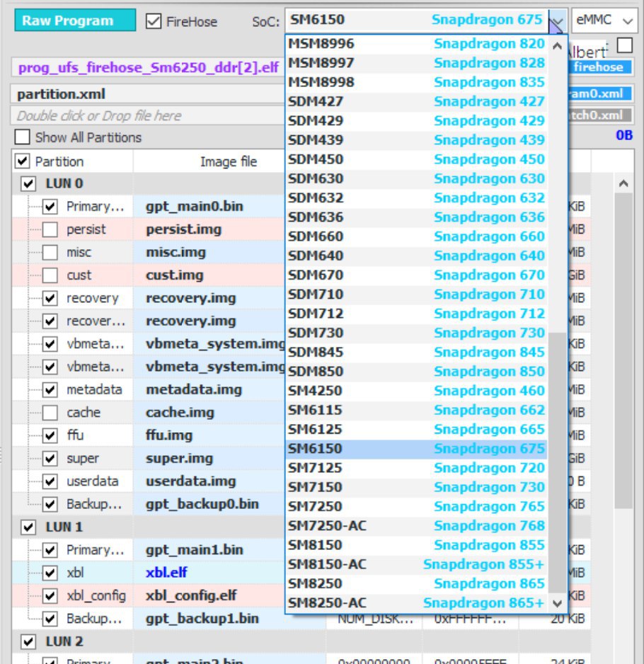
Task: Enable Show All Partitions checkbox
Action: (22, 137)
